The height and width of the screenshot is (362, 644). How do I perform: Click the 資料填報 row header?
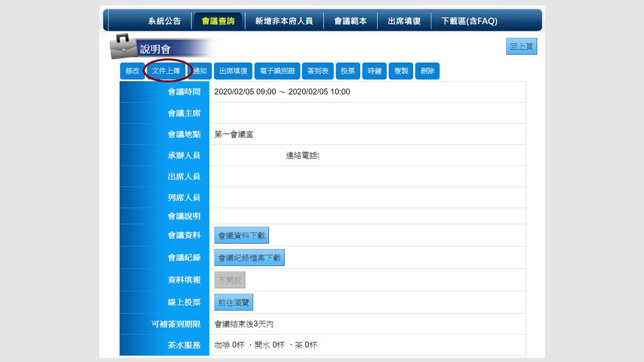(165, 280)
